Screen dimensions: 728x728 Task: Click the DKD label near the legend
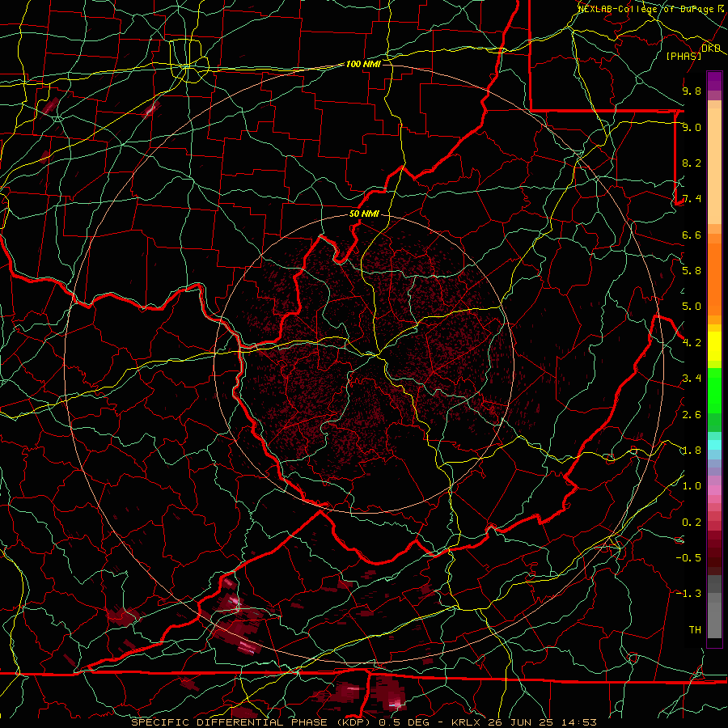(710, 49)
